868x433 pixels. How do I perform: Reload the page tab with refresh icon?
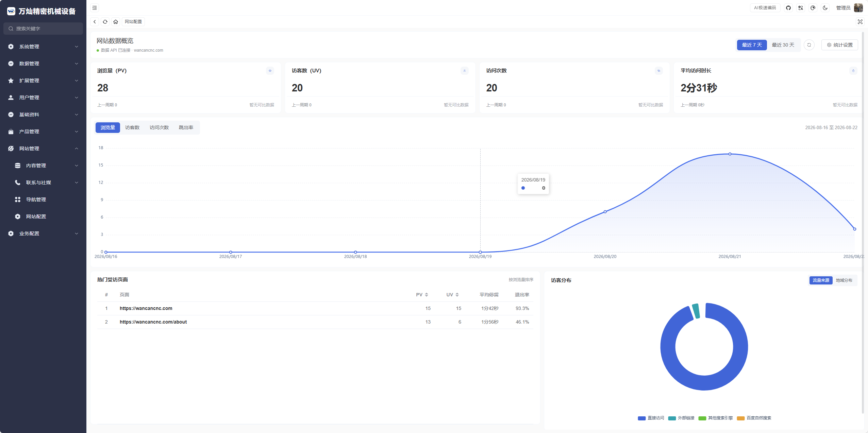pyautogui.click(x=105, y=22)
